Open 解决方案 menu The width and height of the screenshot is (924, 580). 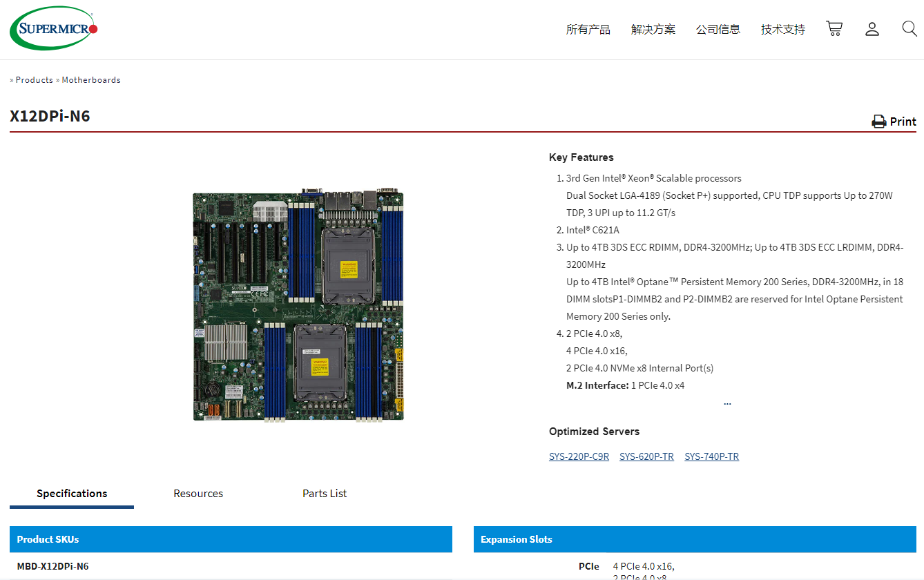click(653, 30)
